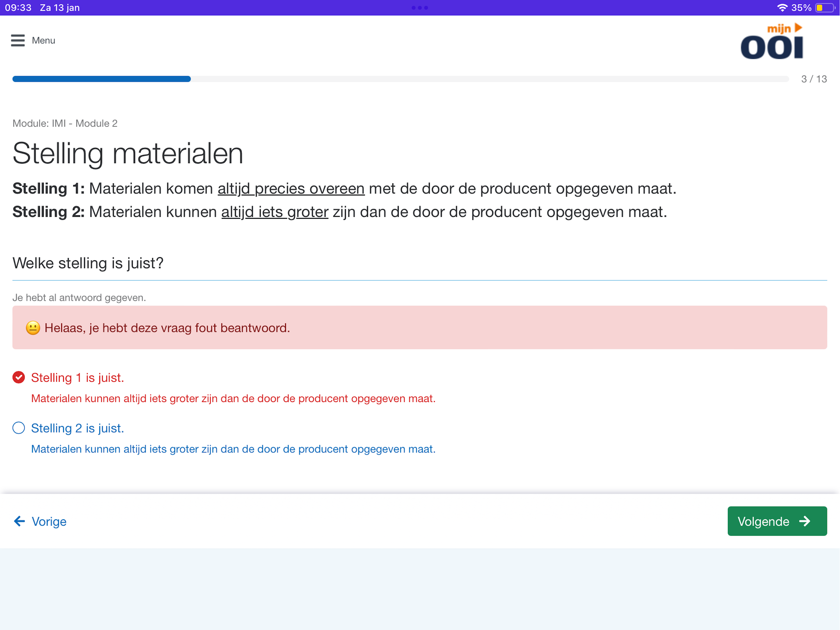The height and width of the screenshot is (630, 840).
Task: Click the quiz progress bar
Action: [x=401, y=79]
